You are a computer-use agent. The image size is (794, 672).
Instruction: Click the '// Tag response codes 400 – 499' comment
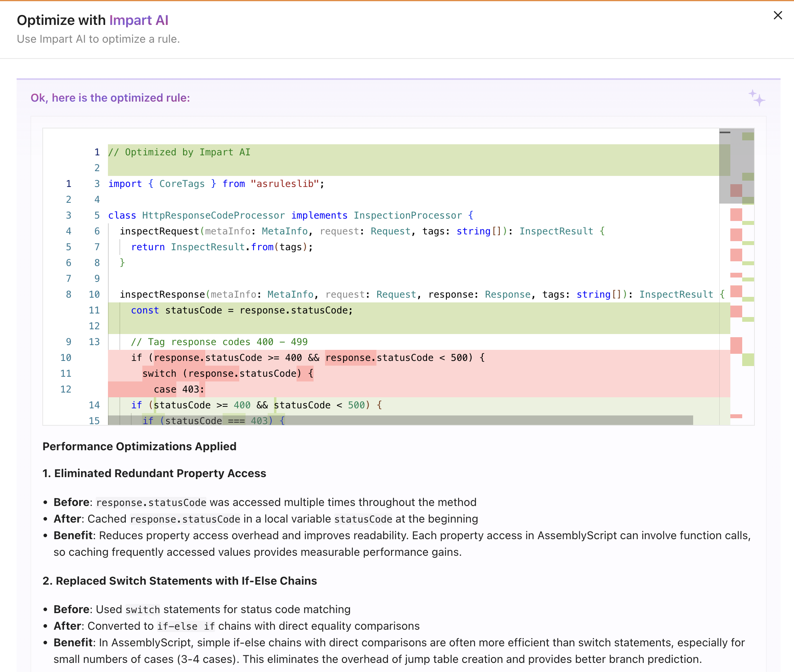coord(219,342)
